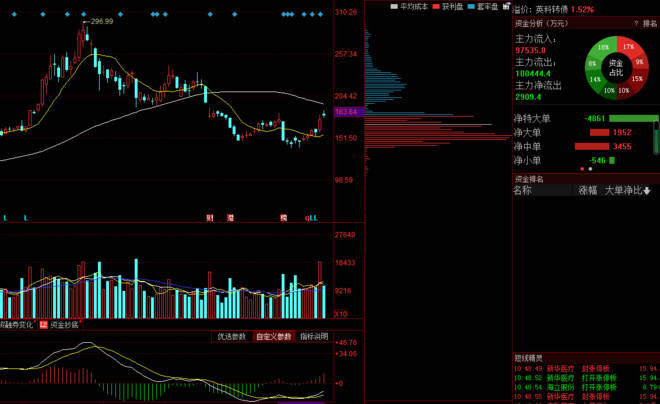Select the 海立股份 打开涨停板 alert row

pyautogui.click(x=586, y=387)
